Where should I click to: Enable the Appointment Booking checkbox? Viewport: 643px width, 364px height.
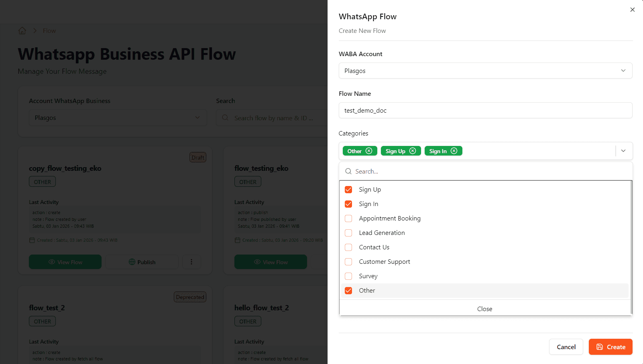pyautogui.click(x=348, y=218)
